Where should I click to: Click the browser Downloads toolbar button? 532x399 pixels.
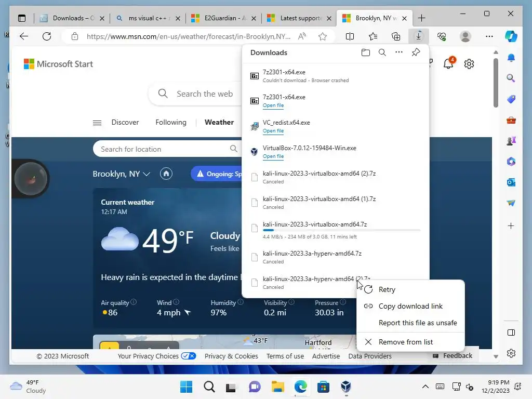click(418, 36)
